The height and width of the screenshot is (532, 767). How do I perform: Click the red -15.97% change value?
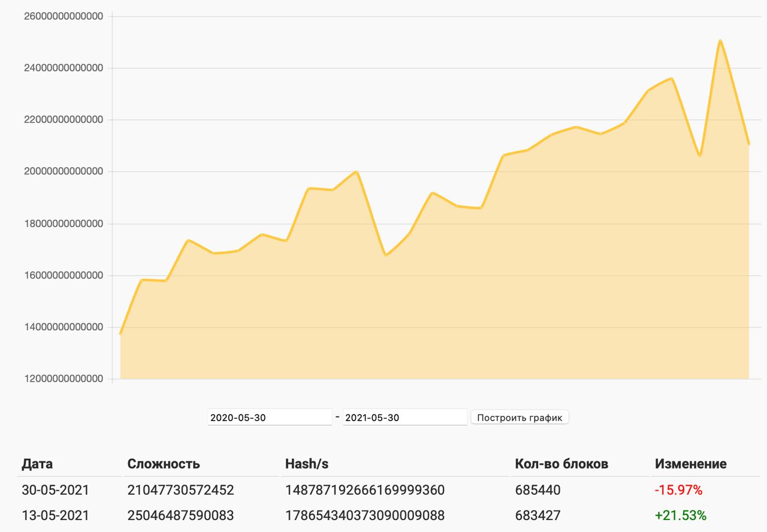coord(678,490)
